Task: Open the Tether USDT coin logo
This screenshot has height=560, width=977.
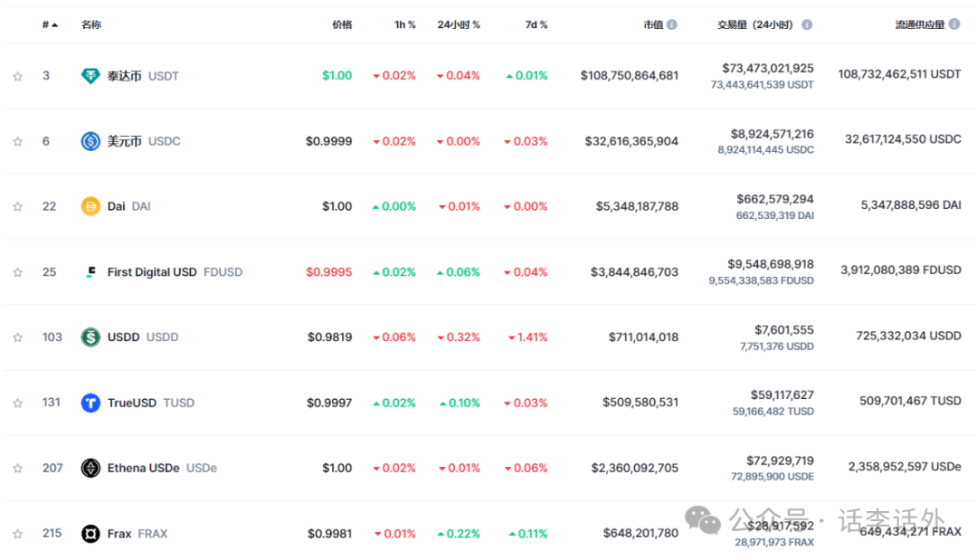Action: point(90,76)
